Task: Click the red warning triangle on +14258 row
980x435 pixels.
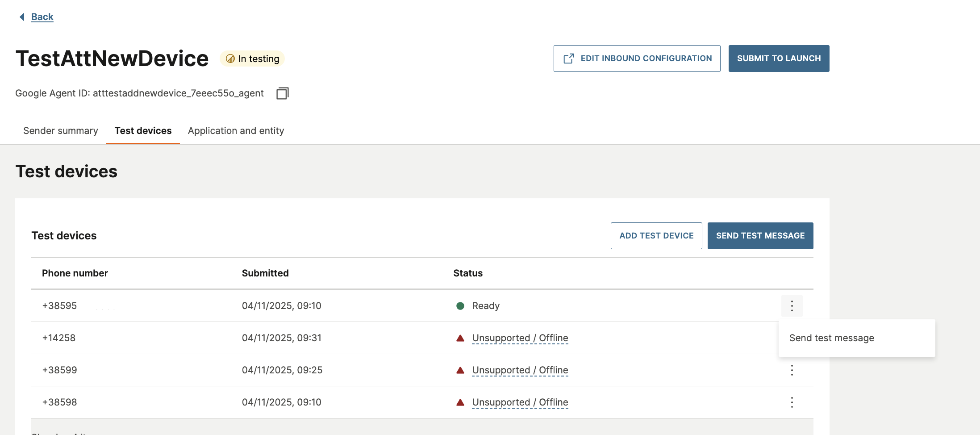Action: pos(460,338)
